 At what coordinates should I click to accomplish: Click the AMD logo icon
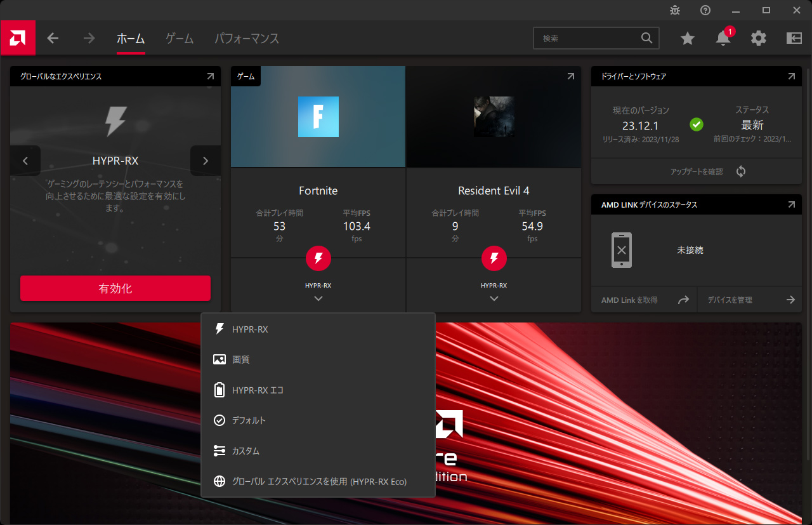tap(18, 38)
